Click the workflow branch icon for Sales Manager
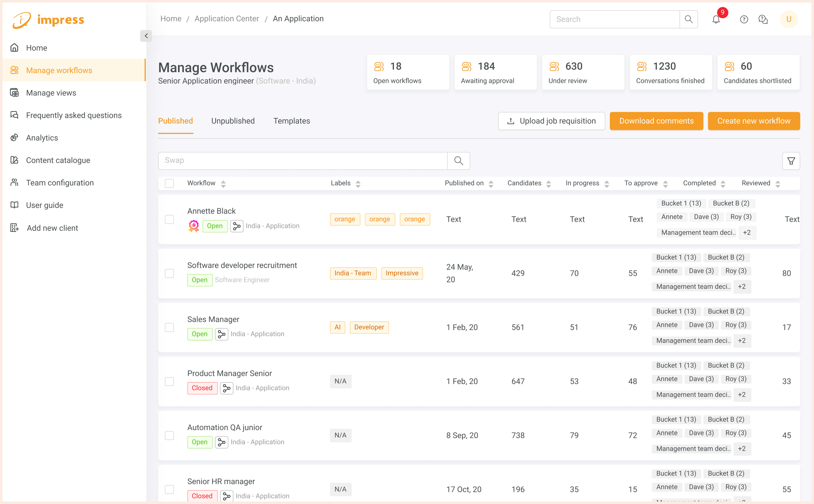This screenshot has height=504, width=814. (x=221, y=334)
